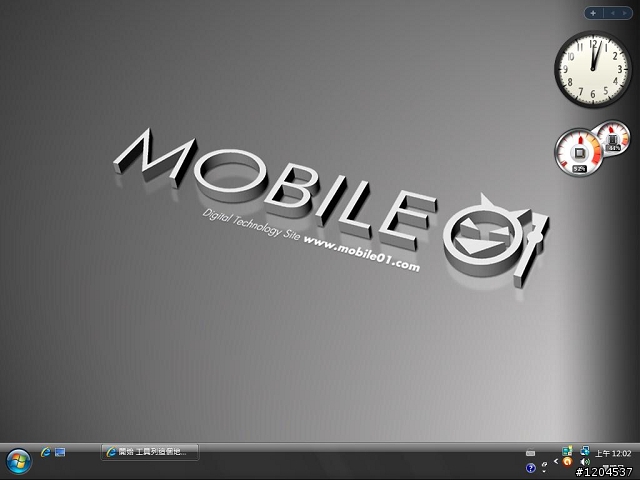Click the memory usage small dial gadget
The height and width of the screenshot is (480, 640).
pos(613,136)
